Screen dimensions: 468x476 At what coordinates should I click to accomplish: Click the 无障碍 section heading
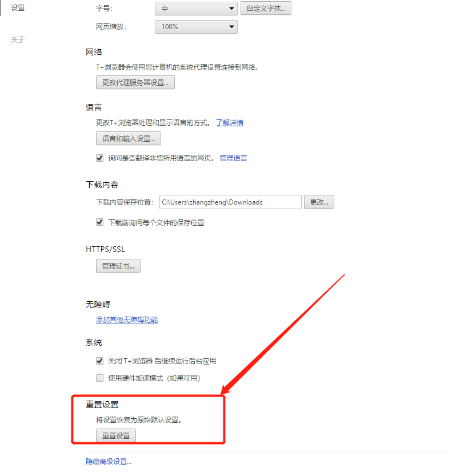tap(98, 305)
